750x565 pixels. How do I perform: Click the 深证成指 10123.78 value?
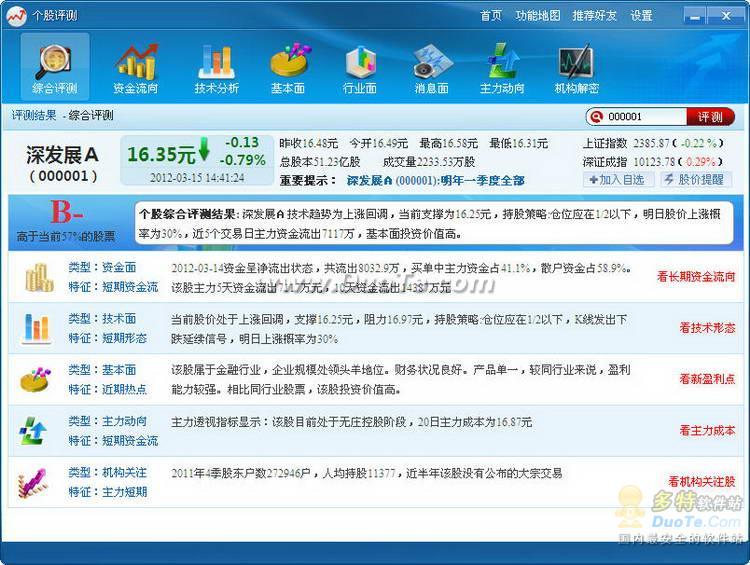(653, 162)
